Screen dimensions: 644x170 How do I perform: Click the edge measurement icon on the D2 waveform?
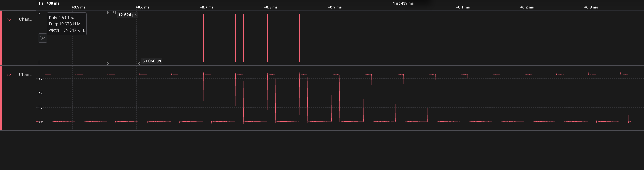(42, 38)
